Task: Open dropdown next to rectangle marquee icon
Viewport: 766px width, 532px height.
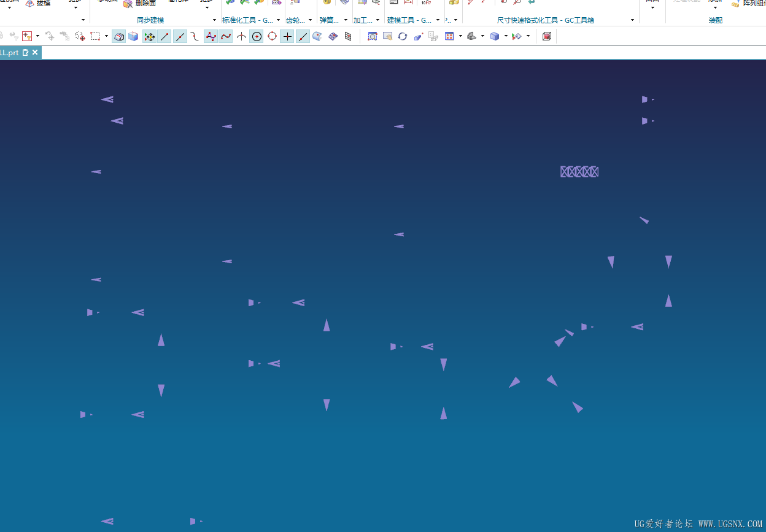Action: (106, 36)
